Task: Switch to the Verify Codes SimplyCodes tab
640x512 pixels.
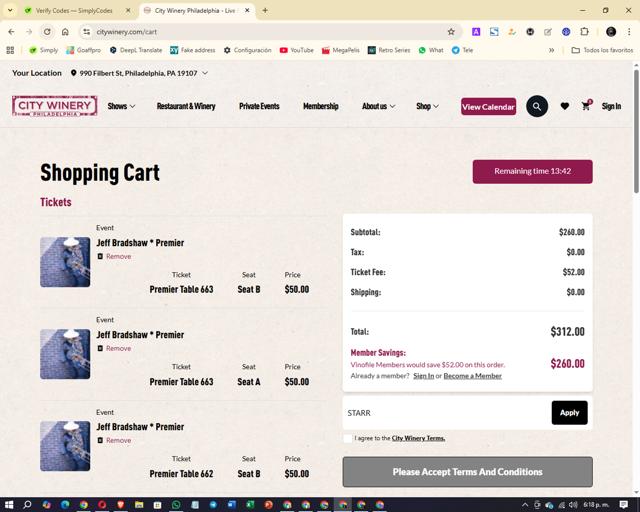Action: (x=73, y=11)
